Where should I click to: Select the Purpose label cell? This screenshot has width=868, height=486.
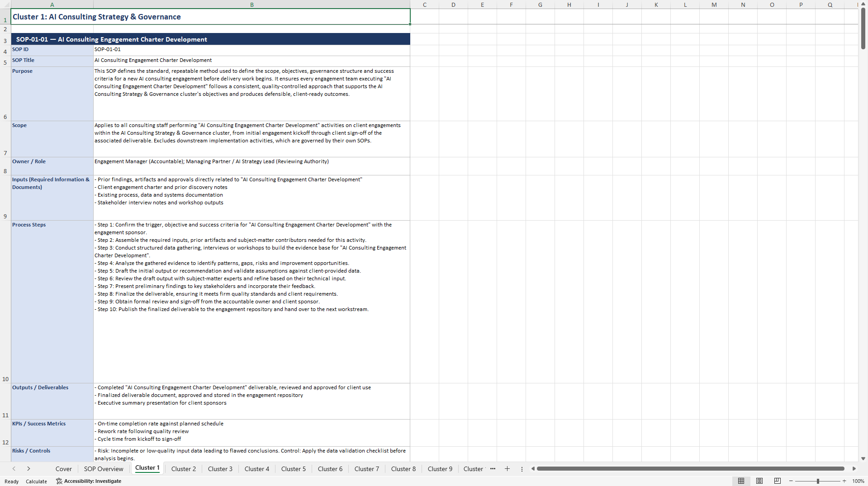[52, 94]
